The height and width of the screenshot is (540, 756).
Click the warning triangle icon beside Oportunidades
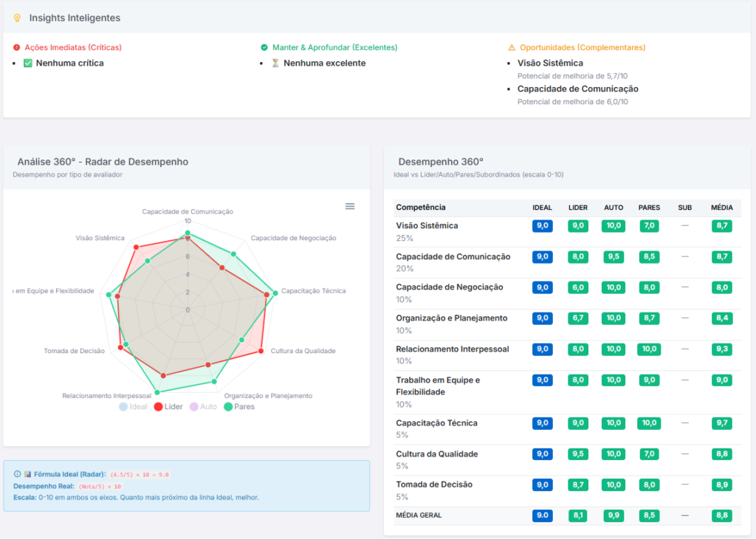pos(512,47)
